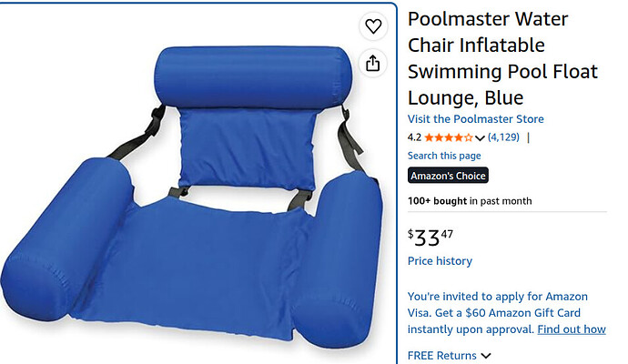Add item to wishlist with heart icon
628x364 pixels.
(373, 26)
